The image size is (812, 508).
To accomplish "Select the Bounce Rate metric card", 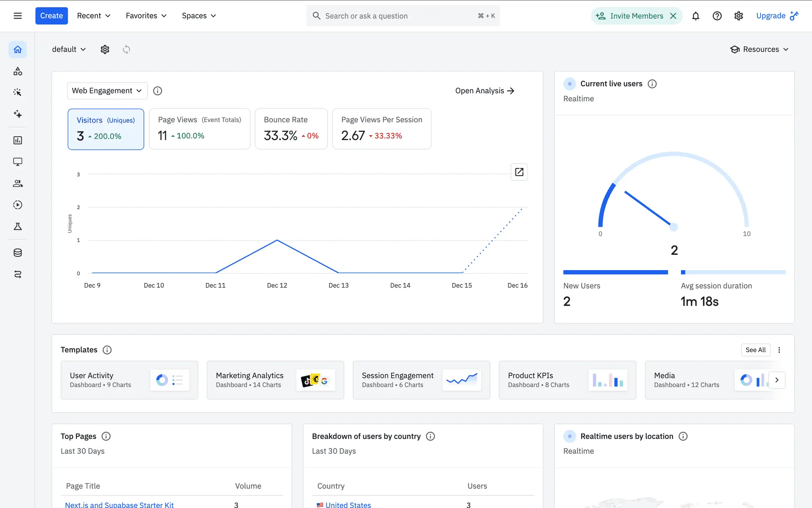I will pos(291,129).
